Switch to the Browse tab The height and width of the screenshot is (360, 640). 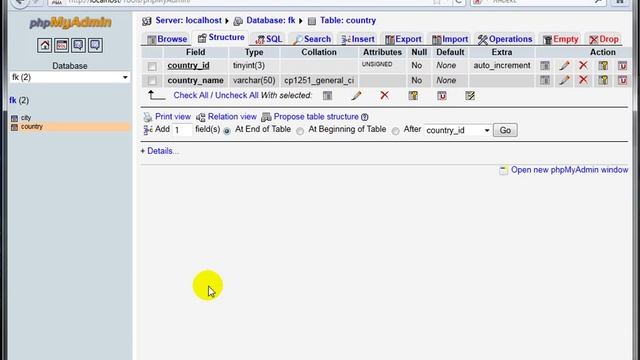pyautogui.click(x=167, y=39)
